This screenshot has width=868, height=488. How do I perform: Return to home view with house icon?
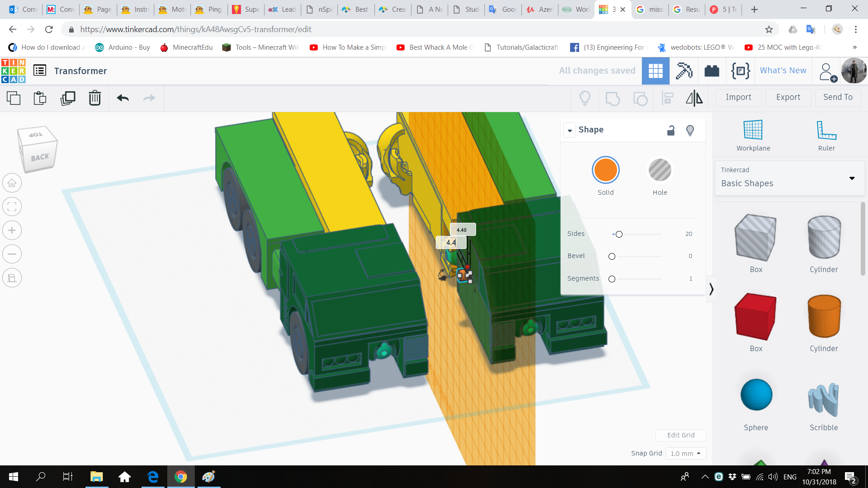tap(12, 183)
